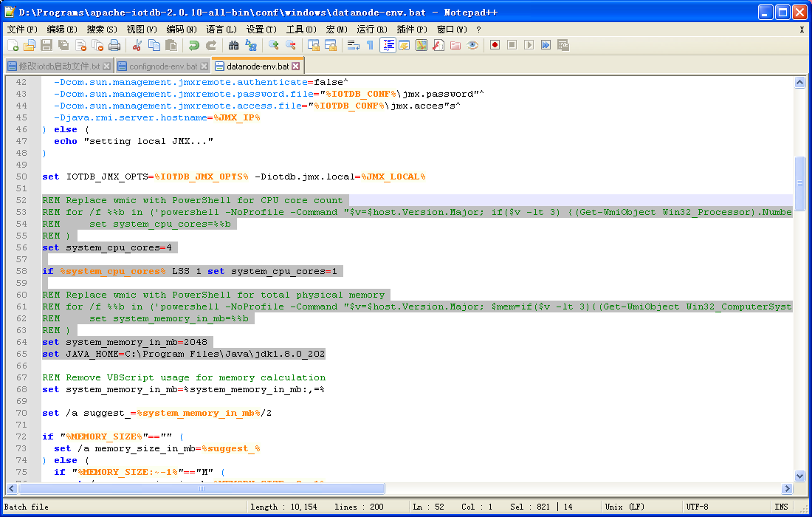Toggle the indent guide icon

point(388,46)
